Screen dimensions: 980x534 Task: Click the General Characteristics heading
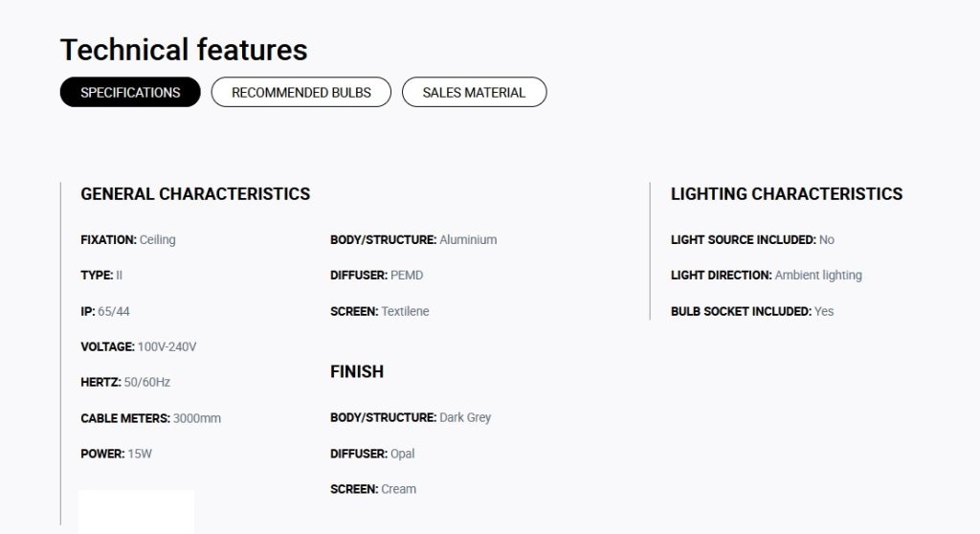coord(195,194)
